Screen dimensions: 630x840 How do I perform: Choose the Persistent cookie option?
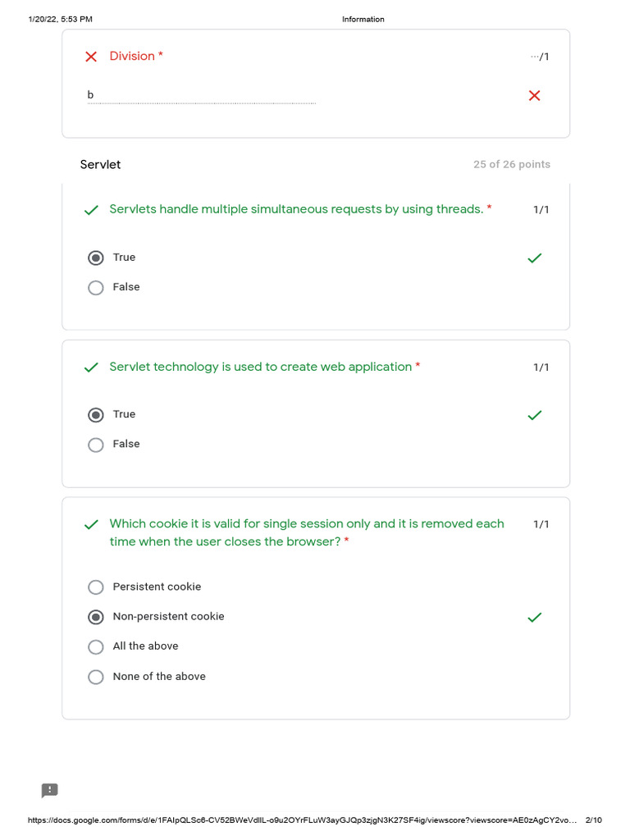(96, 587)
